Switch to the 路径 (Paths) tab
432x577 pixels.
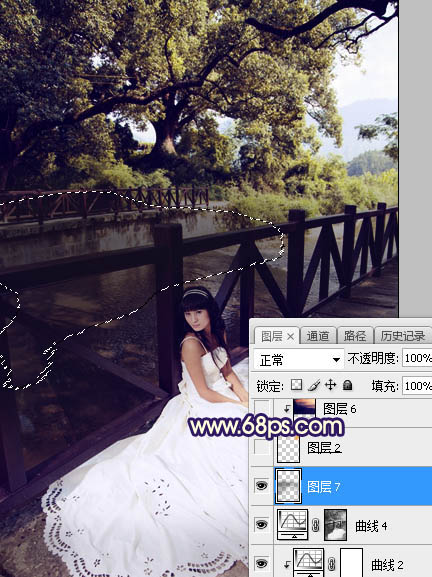point(355,336)
